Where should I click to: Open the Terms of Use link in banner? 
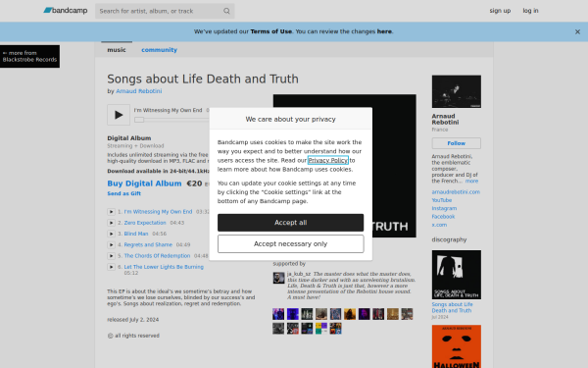pyautogui.click(x=270, y=31)
